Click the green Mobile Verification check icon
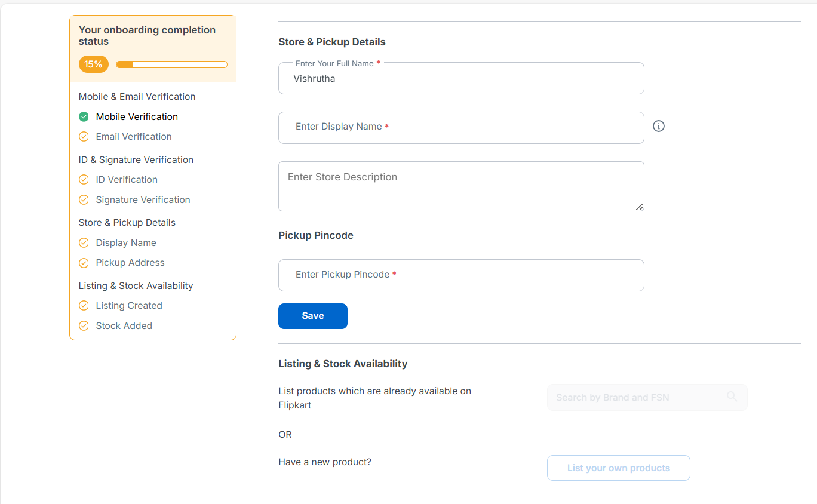The image size is (817, 504). pos(84,116)
